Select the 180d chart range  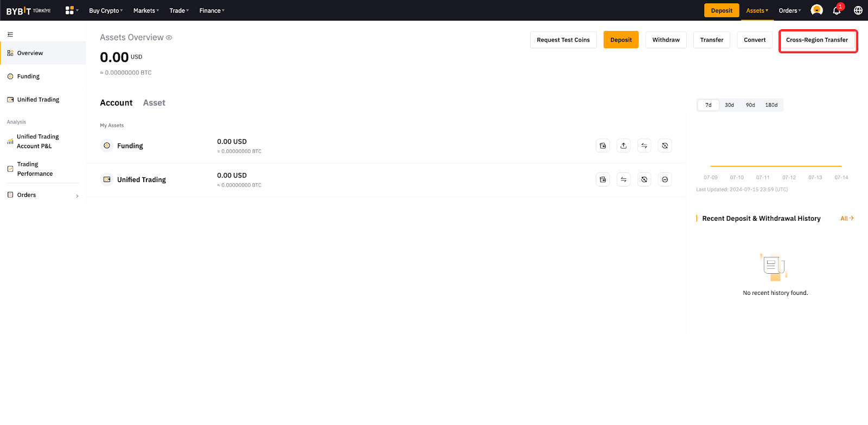pos(771,105)
